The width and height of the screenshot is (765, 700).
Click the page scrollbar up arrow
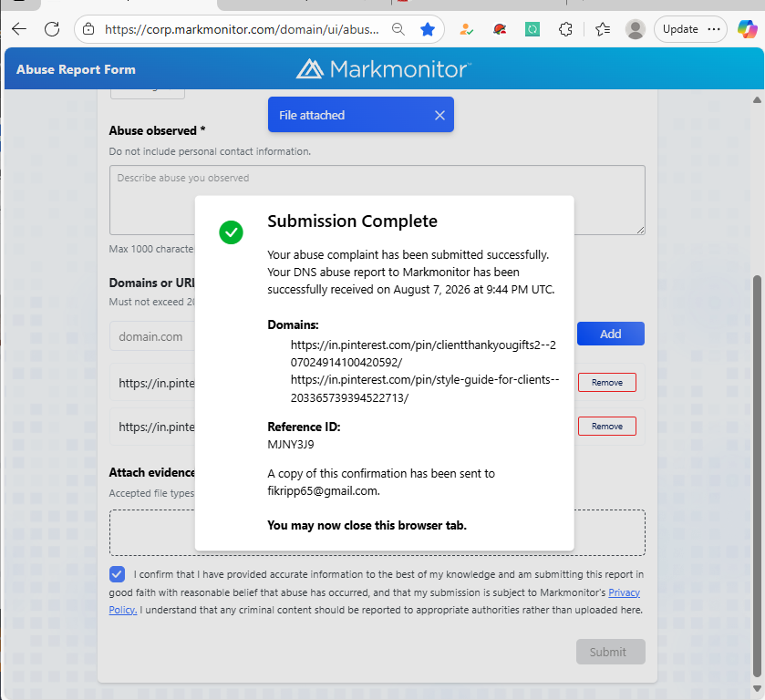(757, 100)
